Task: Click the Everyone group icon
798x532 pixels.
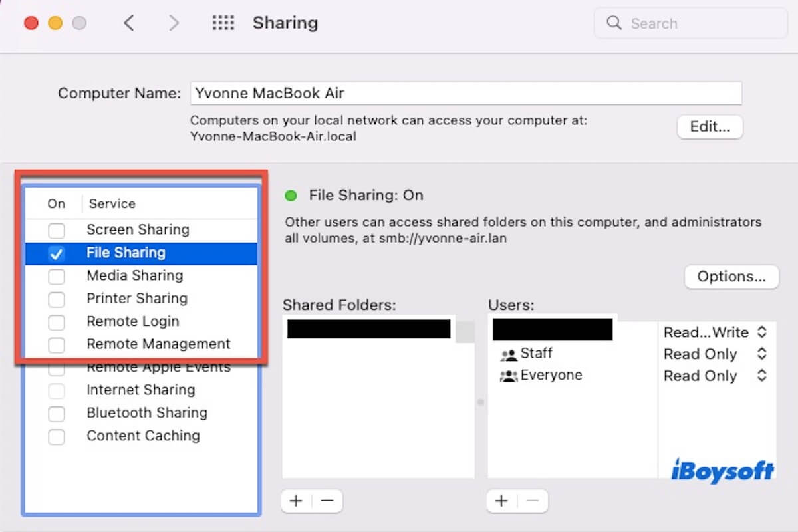Action: 509,376
